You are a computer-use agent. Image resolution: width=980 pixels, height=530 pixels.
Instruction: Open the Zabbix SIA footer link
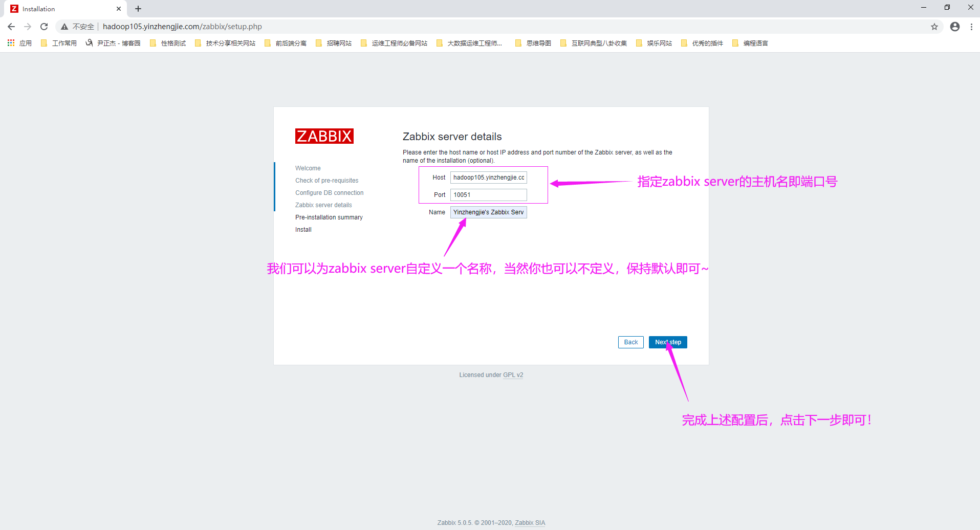point(530,523)
